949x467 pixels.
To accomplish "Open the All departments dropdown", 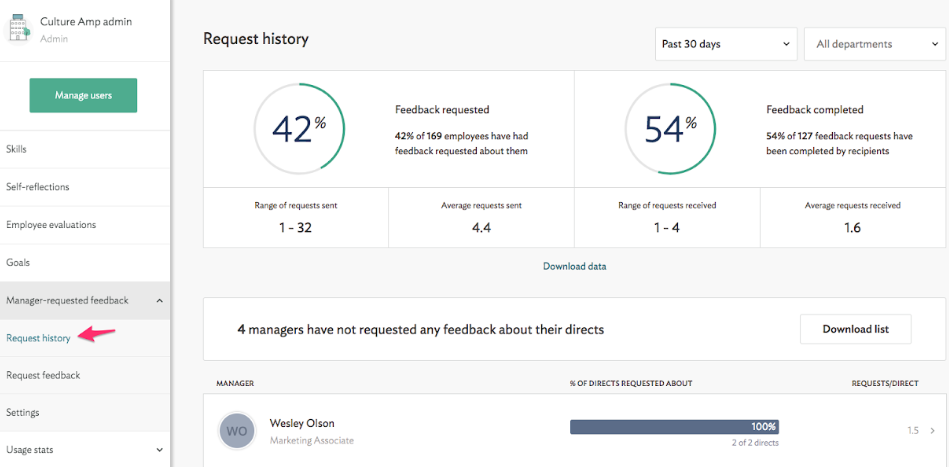I will [874, 44].
